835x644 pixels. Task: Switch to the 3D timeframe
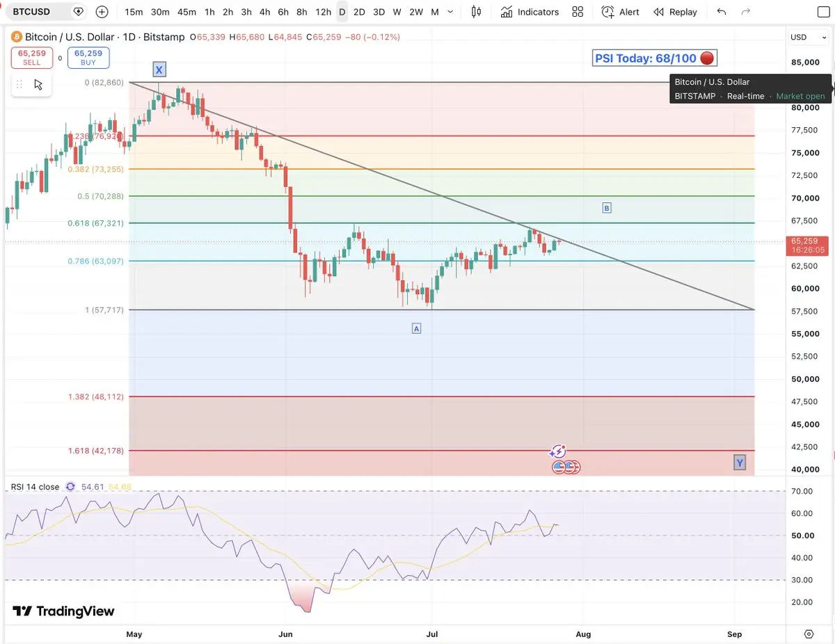pos(379,12)
